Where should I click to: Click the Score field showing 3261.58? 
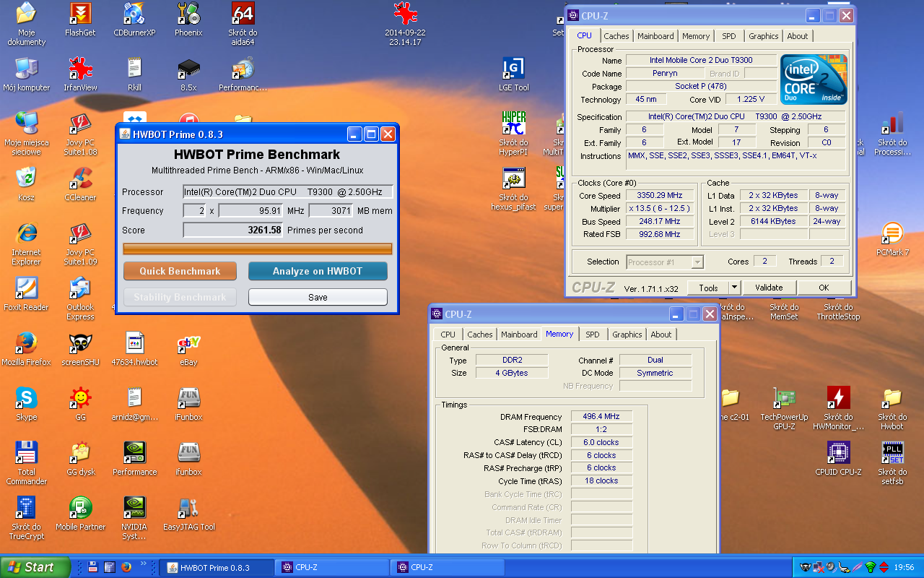tap(232, 230)
